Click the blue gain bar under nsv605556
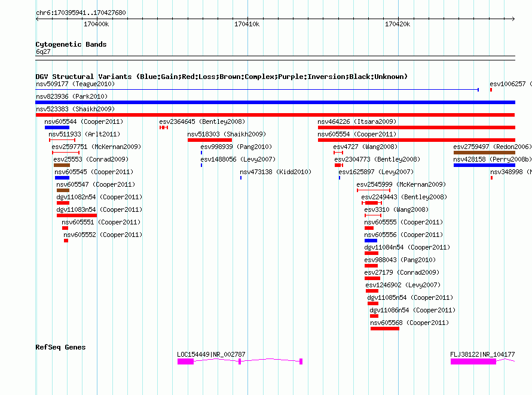The height and width of the screenshot is (395, 532). point(371,241)
